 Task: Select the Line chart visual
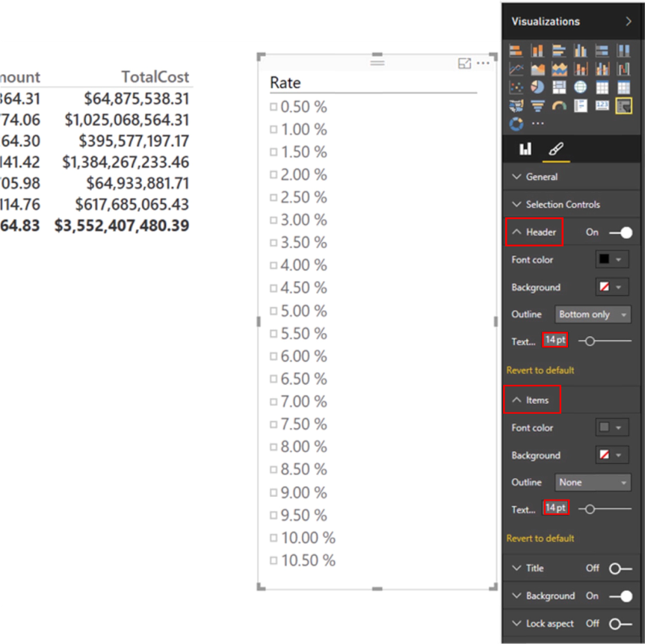[516, 69]
